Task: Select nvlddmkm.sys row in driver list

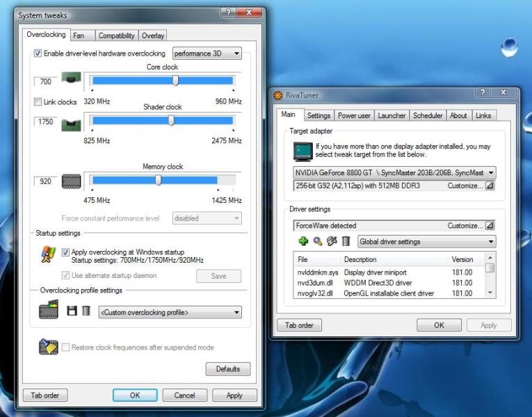Action: pos(389,272)
